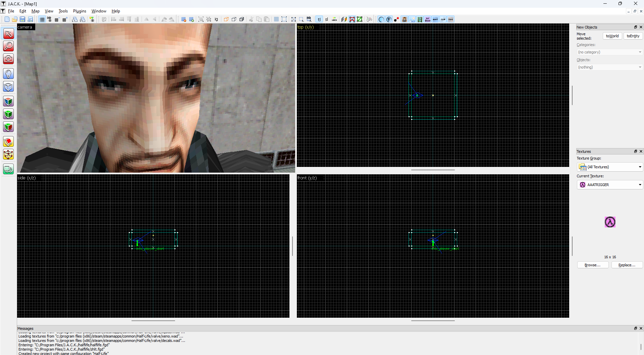Open the File menu
Image resolution: width=644 pixels, height=355 pixels.
pyautogui.click(x=11, y=11)
